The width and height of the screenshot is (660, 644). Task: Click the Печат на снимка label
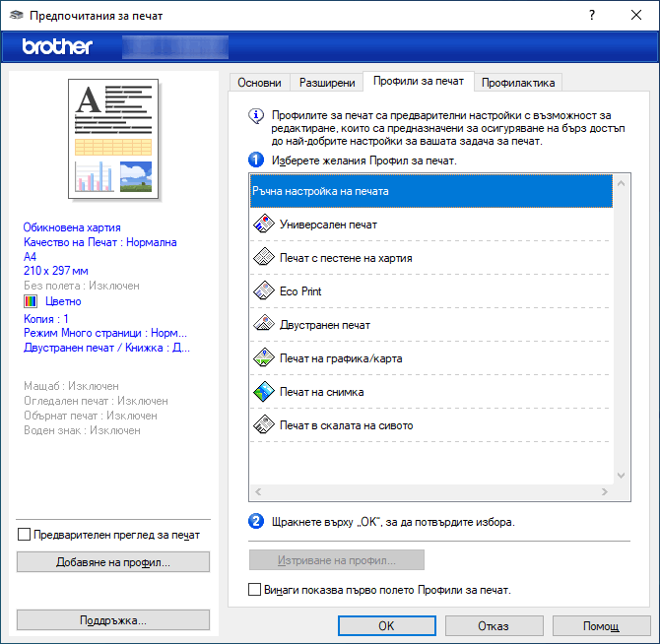coord(321,392)
